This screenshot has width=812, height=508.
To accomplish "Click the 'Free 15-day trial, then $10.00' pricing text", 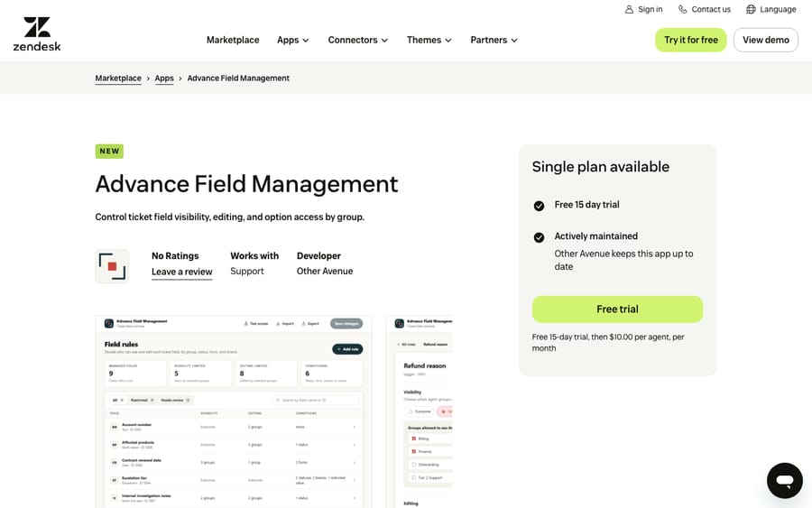I will point(608,342).
